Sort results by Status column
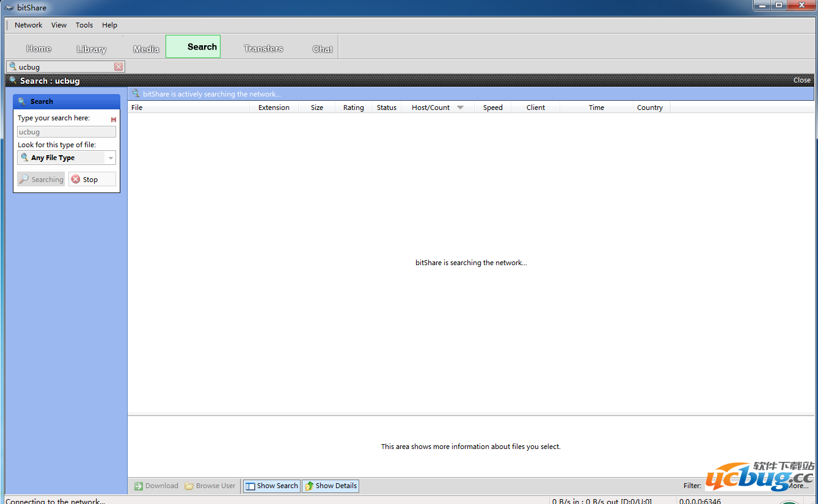Image resolution: width=818 pixels, height=504 pixels. click(387, 108)
